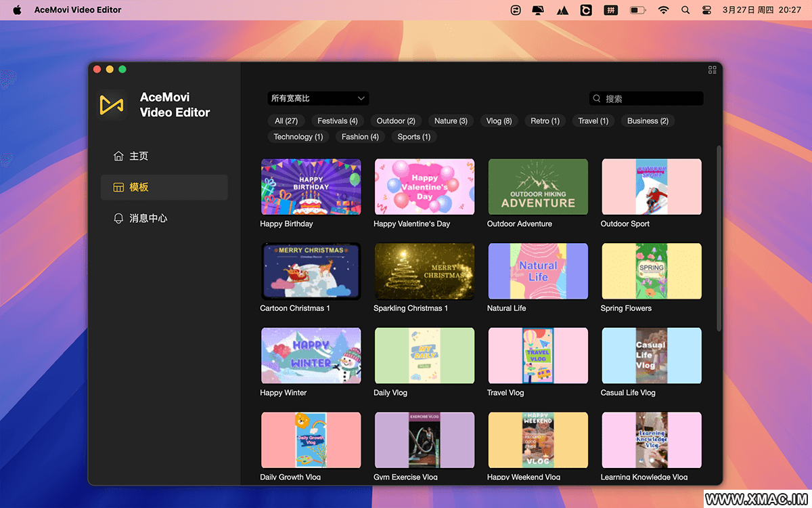Screen dimensions: 812x508
Task: Click the grid view icon at top right
Action: 712,70
